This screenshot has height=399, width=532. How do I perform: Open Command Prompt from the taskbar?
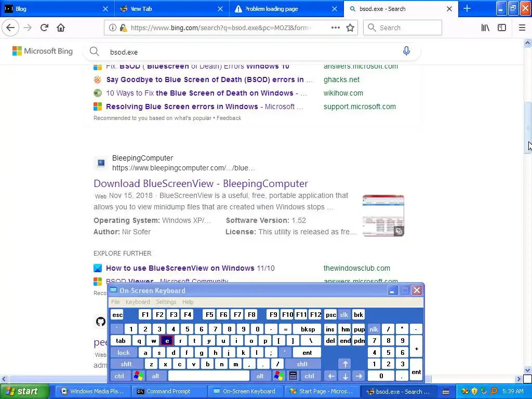169,391
